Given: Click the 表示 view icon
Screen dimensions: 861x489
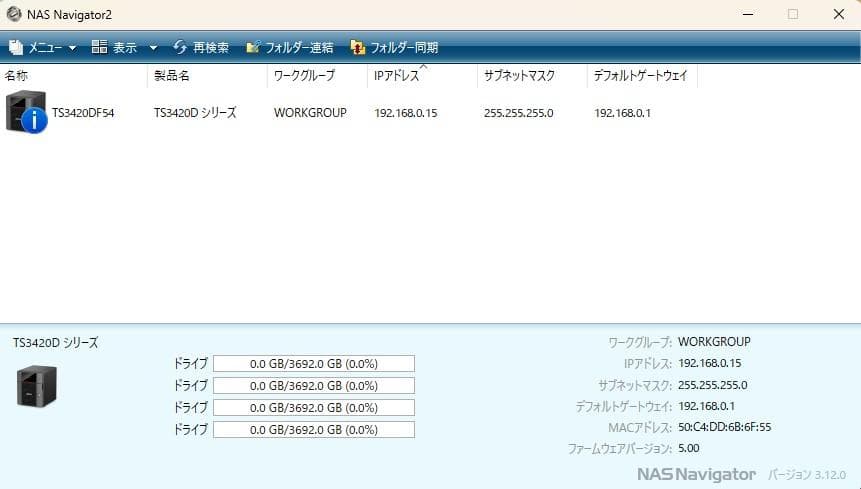Looking at the screenshot, I should coord(99,47).
